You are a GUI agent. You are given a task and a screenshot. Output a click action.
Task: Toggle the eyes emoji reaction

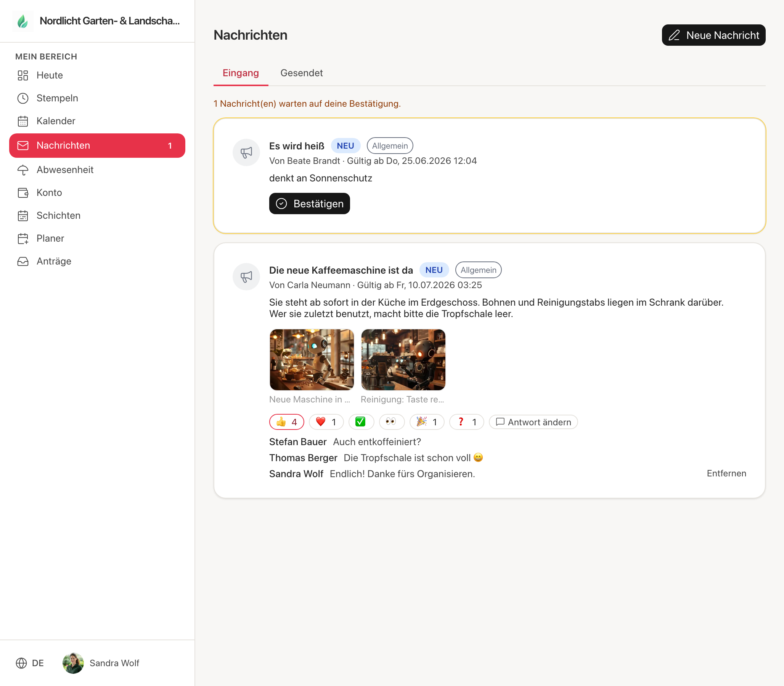click(391, 422)
